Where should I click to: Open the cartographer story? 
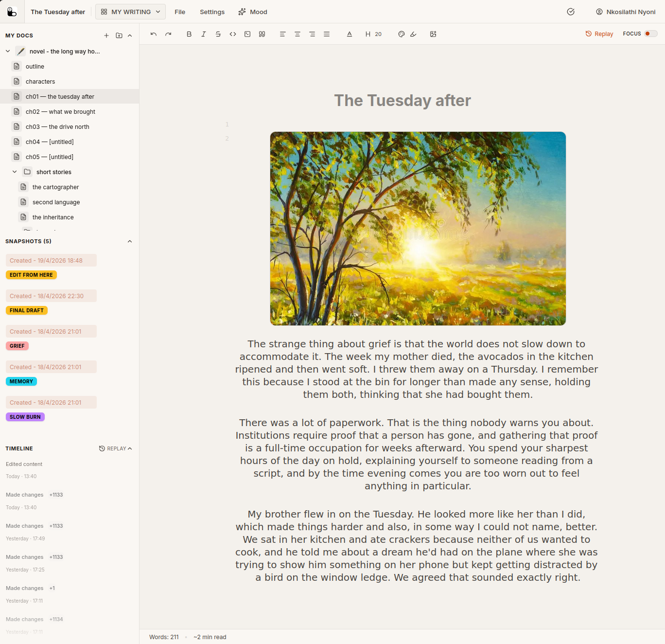point(70,187)
